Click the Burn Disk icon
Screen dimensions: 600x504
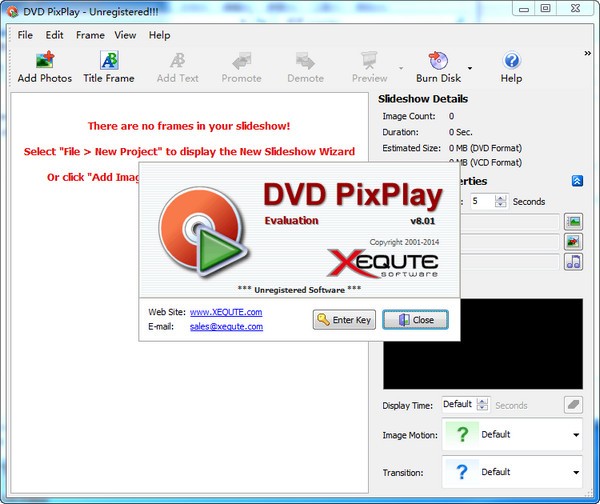click(x=439, y=60)
